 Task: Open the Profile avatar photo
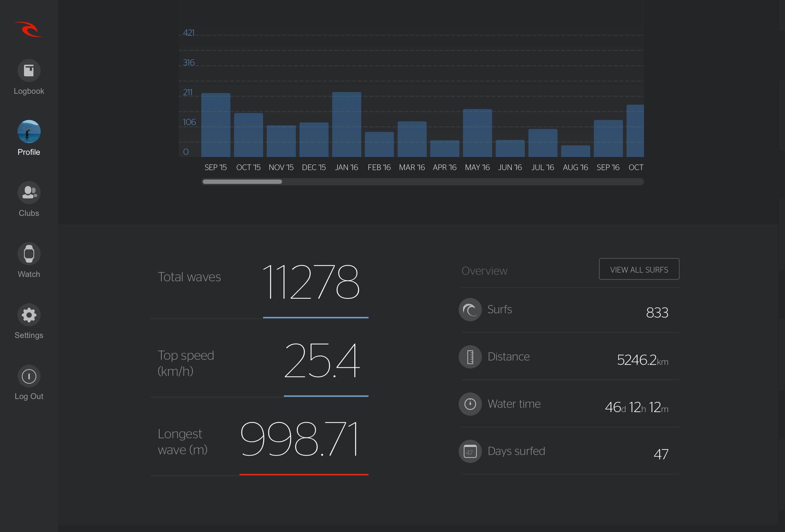(x=29, y=132)
